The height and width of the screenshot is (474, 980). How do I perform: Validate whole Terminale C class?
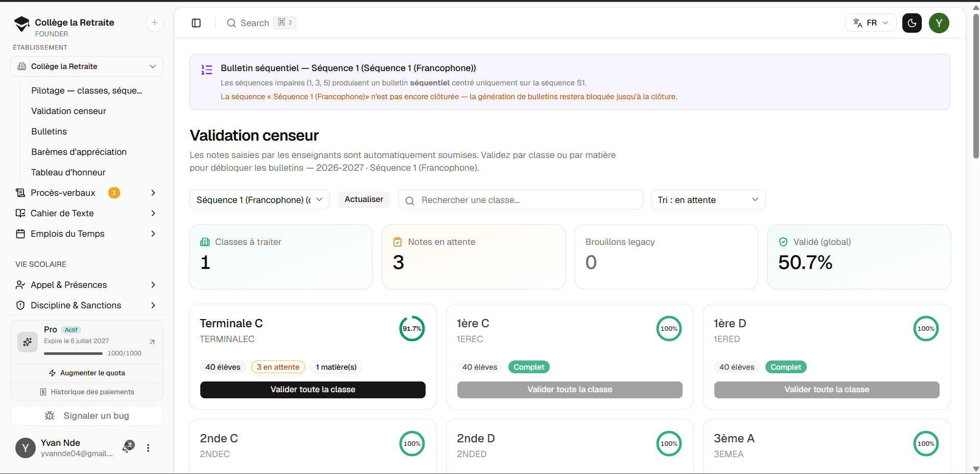click(x=313, y=390)
